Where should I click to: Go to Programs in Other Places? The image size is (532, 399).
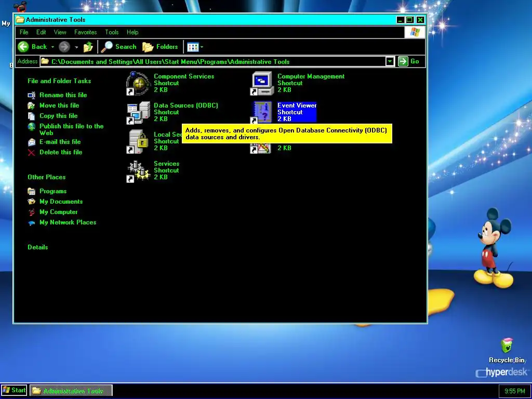coord(53,191)
